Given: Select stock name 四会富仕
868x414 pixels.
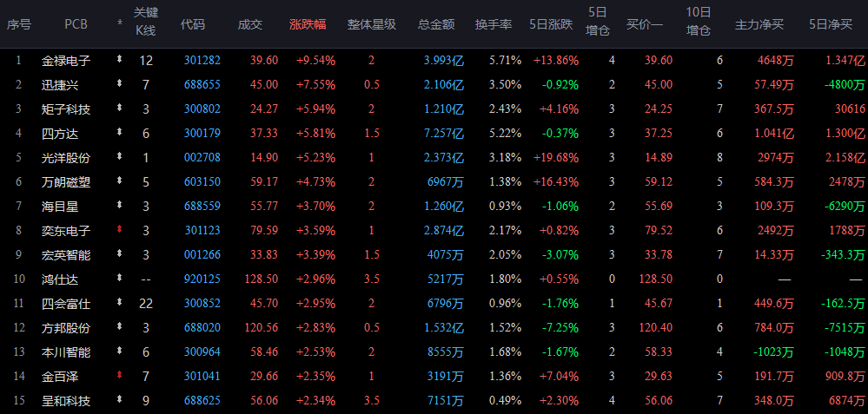Looking at the screenshot, I should (66, 304).
